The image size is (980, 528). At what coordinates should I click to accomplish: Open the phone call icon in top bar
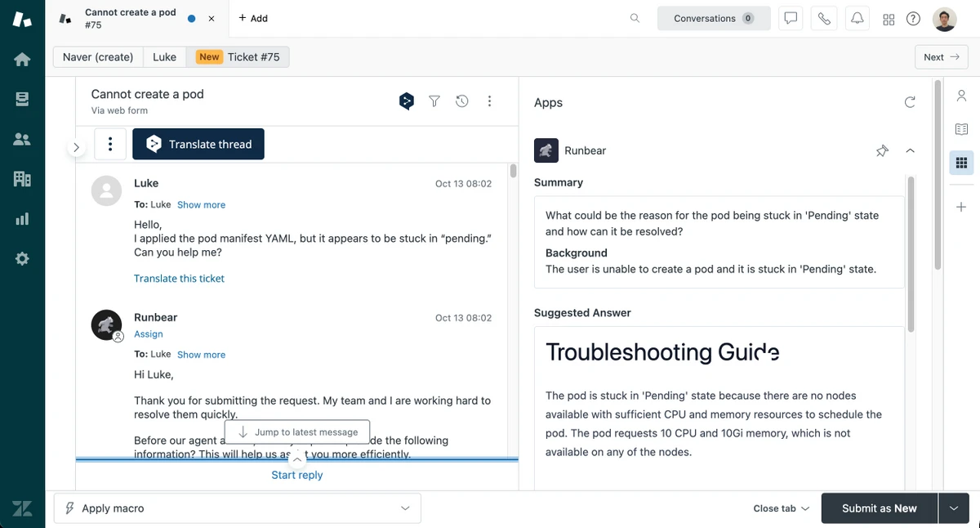[824, 18]
